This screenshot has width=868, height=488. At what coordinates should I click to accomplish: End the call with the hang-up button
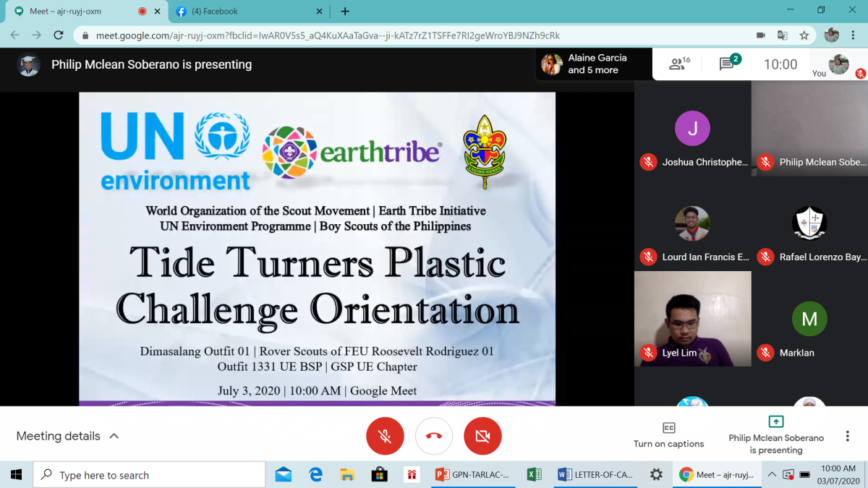(x=434, y=435)
